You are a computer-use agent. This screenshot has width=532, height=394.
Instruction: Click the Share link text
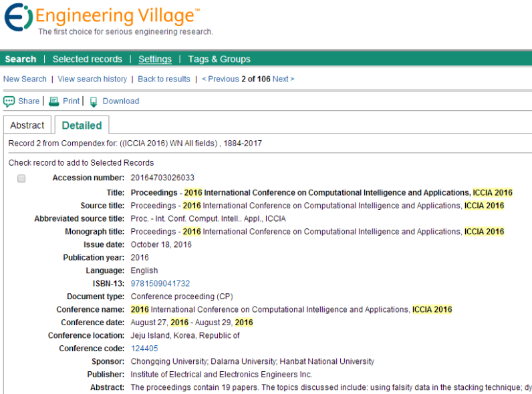(x=29, y=101)
